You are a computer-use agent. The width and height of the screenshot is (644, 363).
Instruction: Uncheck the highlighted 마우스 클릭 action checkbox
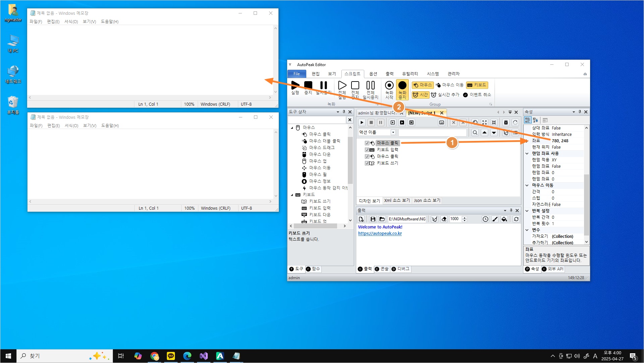click(367, 143)
